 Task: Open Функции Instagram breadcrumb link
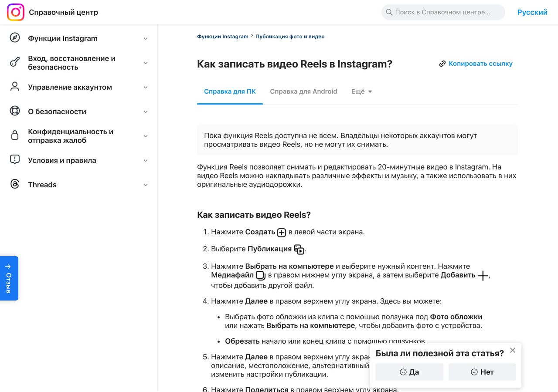223,37
